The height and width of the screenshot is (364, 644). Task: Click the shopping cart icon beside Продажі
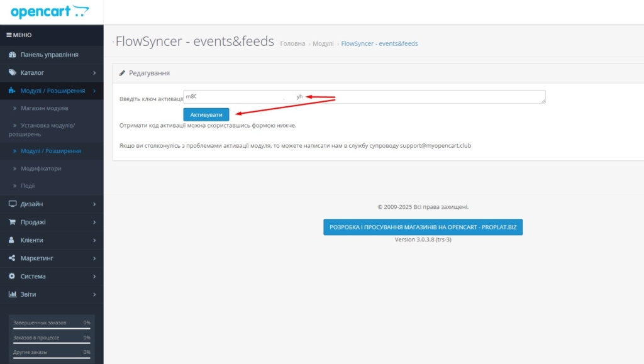[x=13, y=223]
